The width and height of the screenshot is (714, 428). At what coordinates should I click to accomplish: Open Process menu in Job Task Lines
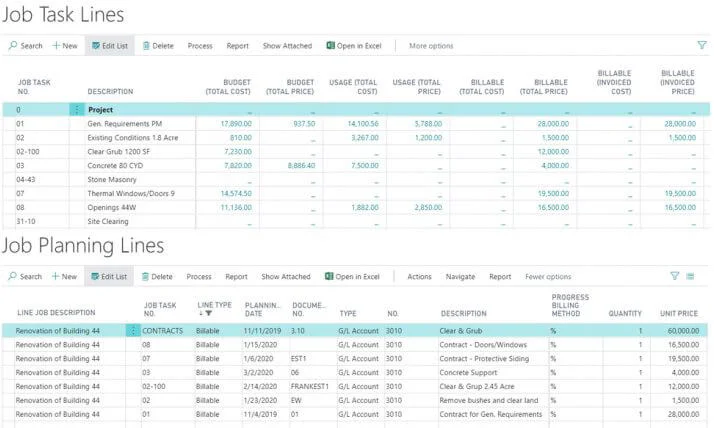click(x=200, y=46)
